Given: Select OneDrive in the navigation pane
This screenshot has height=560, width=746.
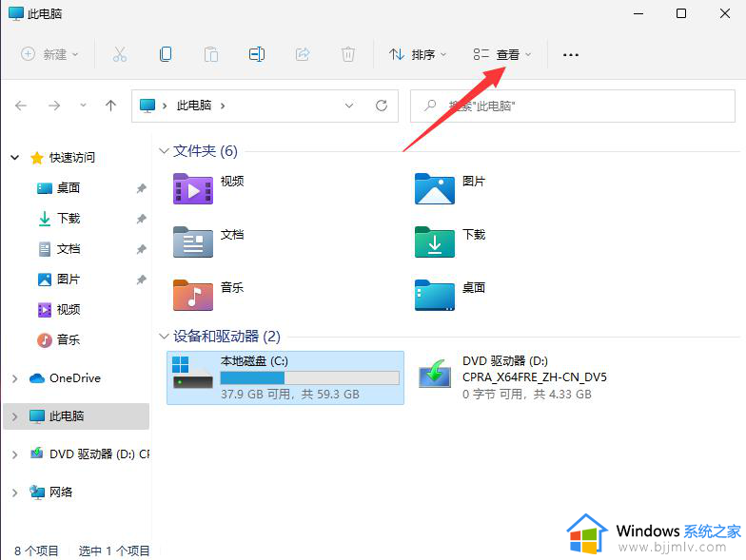Looking at the screenshot, I should (75, 378).
